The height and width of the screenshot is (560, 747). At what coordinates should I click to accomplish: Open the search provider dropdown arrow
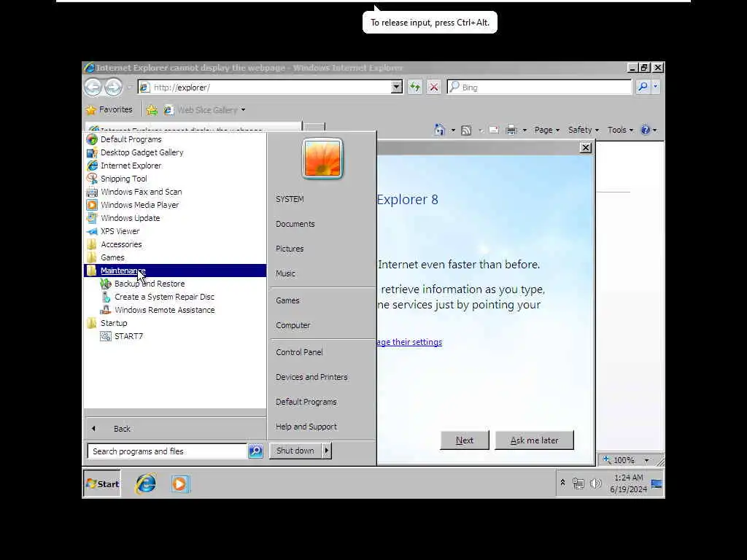(x=655, y=87)
